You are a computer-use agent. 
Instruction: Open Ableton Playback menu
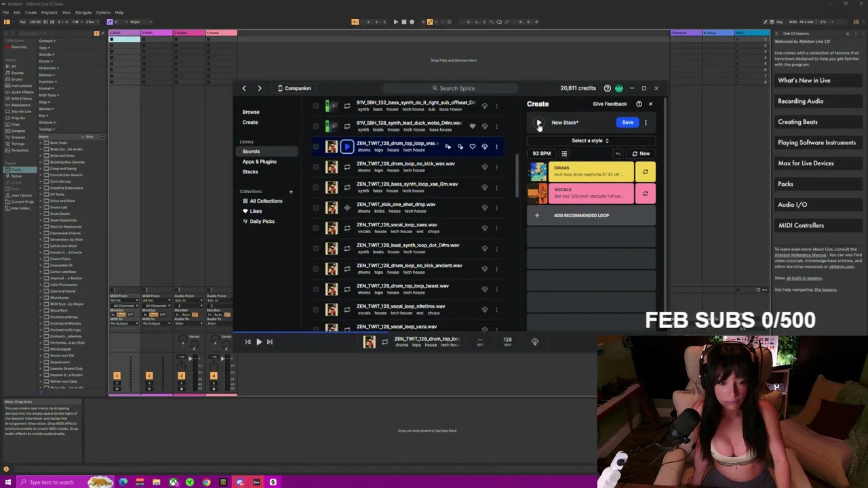click(x=50, y=12)
